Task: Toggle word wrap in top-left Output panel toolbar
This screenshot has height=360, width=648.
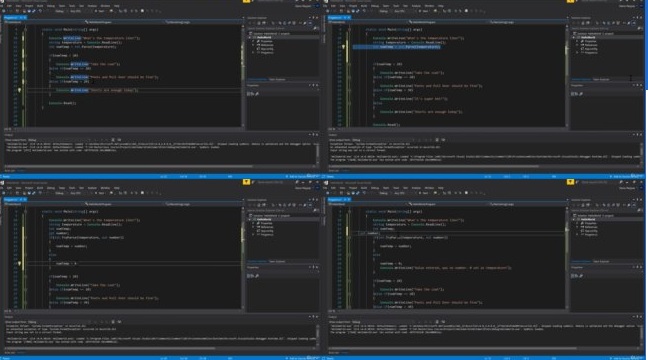Action: click(x=119, y=140)
